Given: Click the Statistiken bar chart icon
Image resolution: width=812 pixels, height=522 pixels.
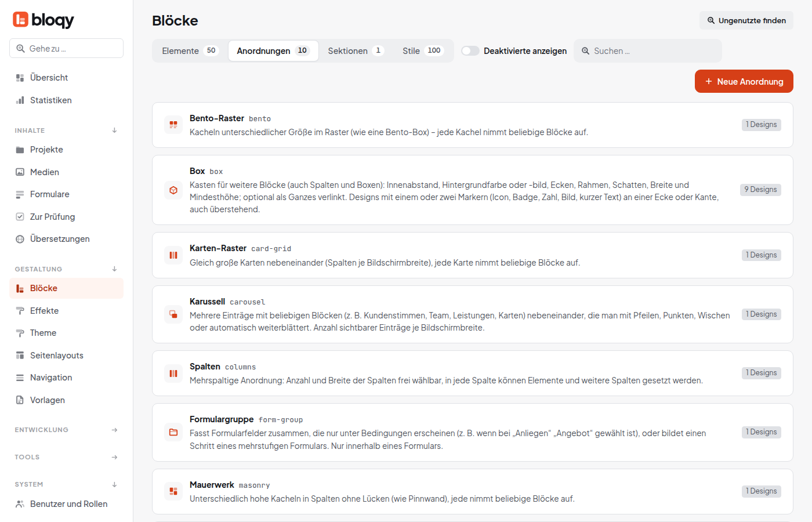Looking at the screenshot, I should [x=20, y=100].
